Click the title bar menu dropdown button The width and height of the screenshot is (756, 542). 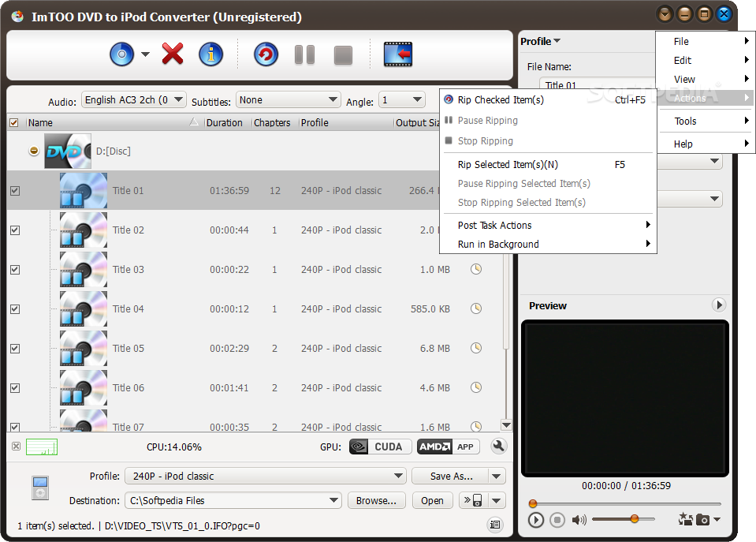pos(665,14)
